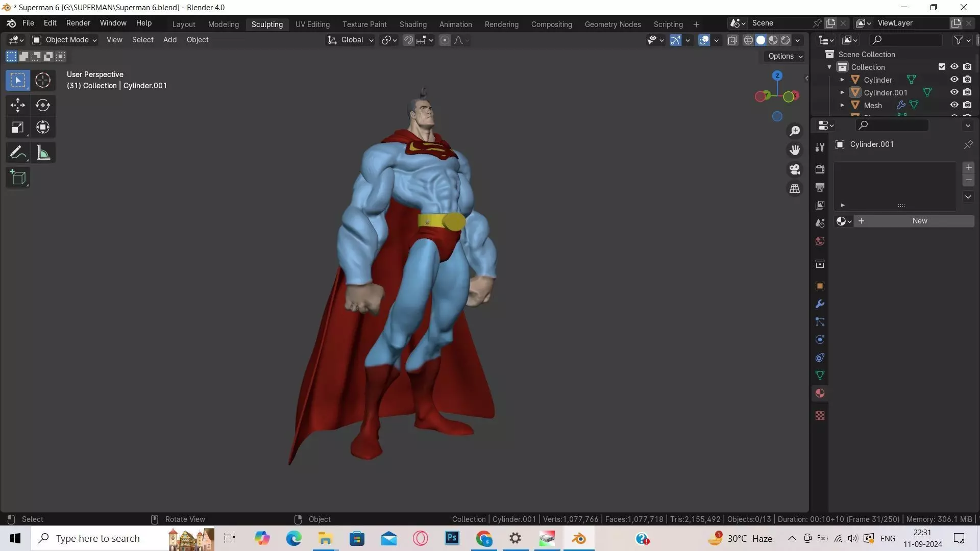Open the Object Mode dropdown
The width and height of the screenshot is (980, 551).
coord(64,40)
